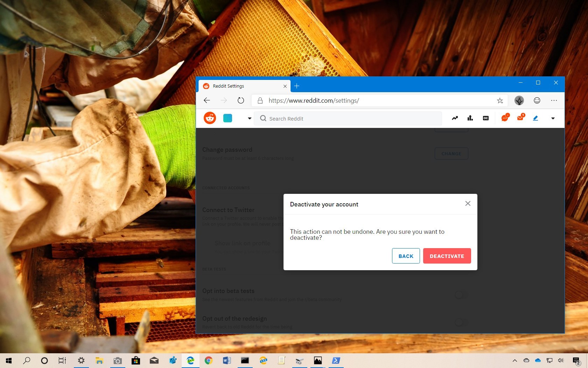The height and width of the screenshot is (368, 588).
Task: Open the Popular trending arrow icon
Action: coord(455,118)
